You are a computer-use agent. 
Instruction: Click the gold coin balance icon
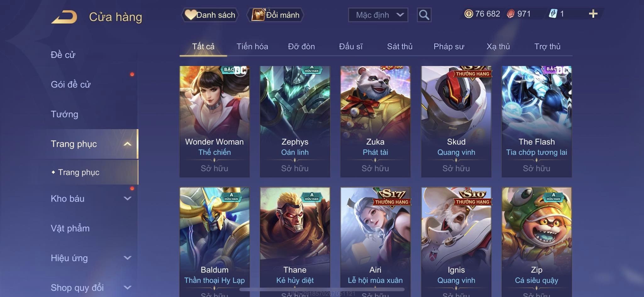click(x=469, y=14)
